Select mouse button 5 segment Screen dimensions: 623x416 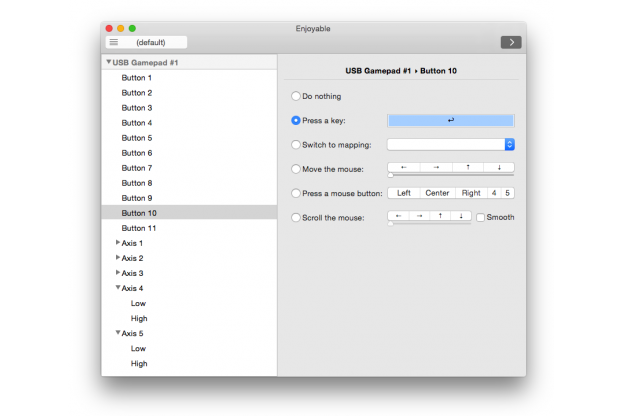507,193
